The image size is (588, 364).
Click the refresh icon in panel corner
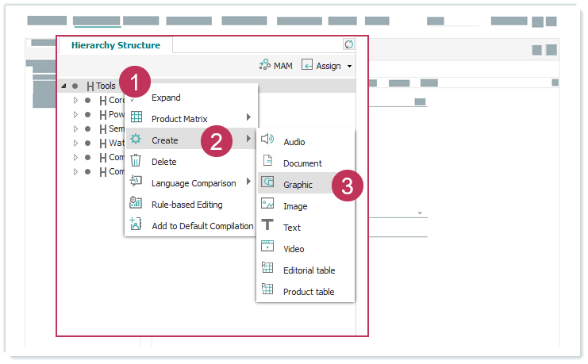click(x=348, y=44)
